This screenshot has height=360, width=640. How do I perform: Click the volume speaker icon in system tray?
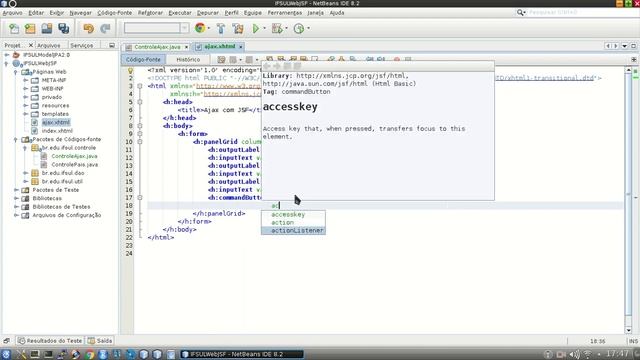click(574, 354)
